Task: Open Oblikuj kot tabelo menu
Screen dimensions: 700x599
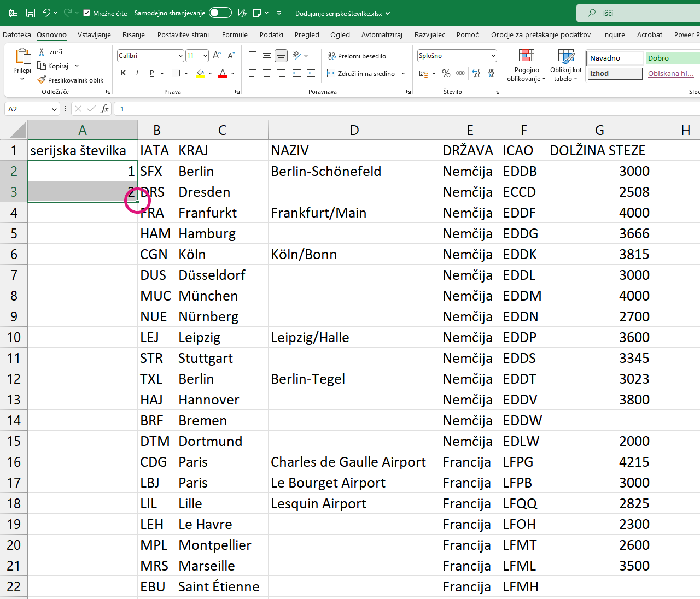Action: [x=566, y=65]
